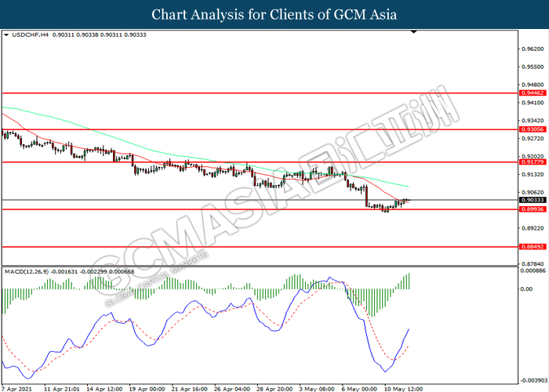Click the 28 Apr 20:00 time label

click(274, 389)
